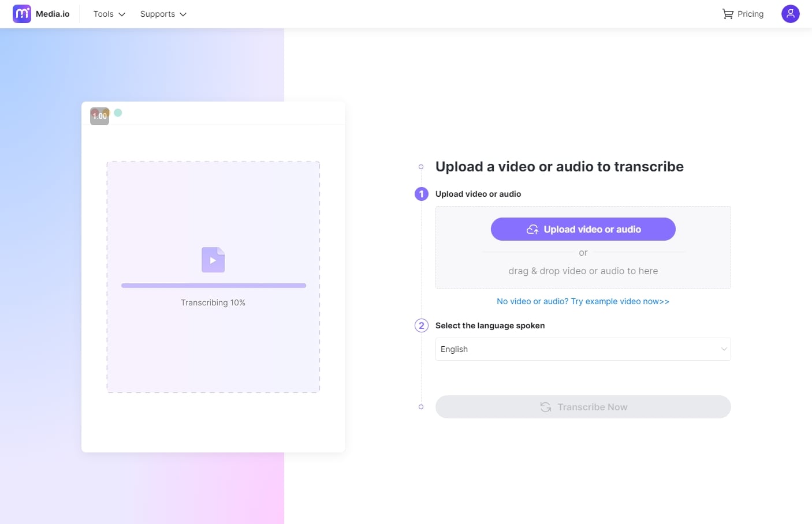This screenshot has height=524, width=812.
Task: Click the drag and drop upload area
Action: (x=583, y=271)
